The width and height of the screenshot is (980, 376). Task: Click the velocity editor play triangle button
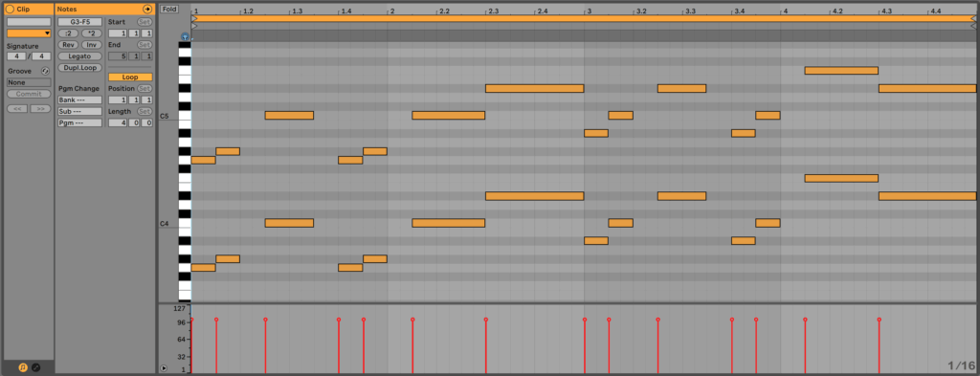click(164, 368)
